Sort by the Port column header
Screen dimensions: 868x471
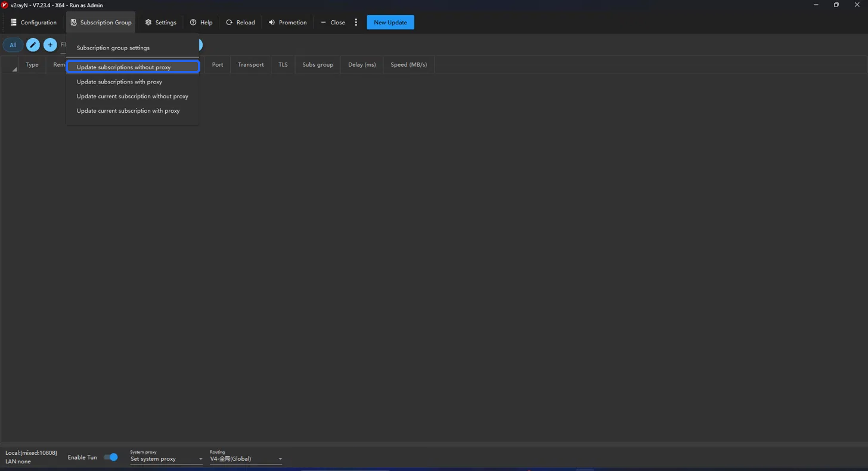click(218, 64)
